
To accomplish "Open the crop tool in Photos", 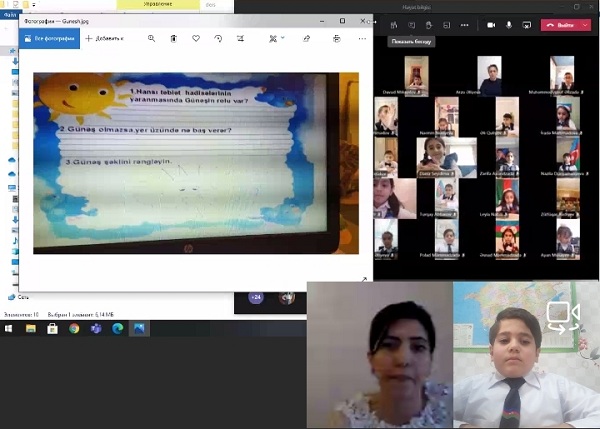I will pyautogui.click(x=240, y=39).
